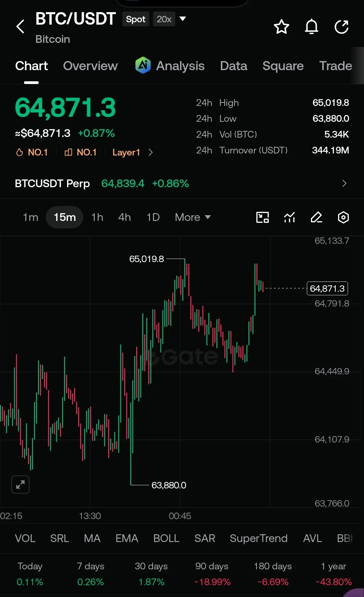Open BTCUSDT Perp row chevron
Viewport: 364px width, 597px height.
(x=344, y=183)
